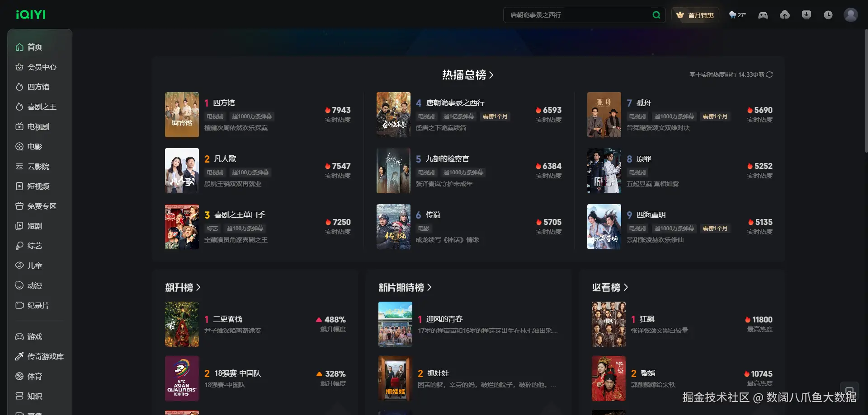Click the search magnifier icon
868x415 pixels.
point(656,15)
